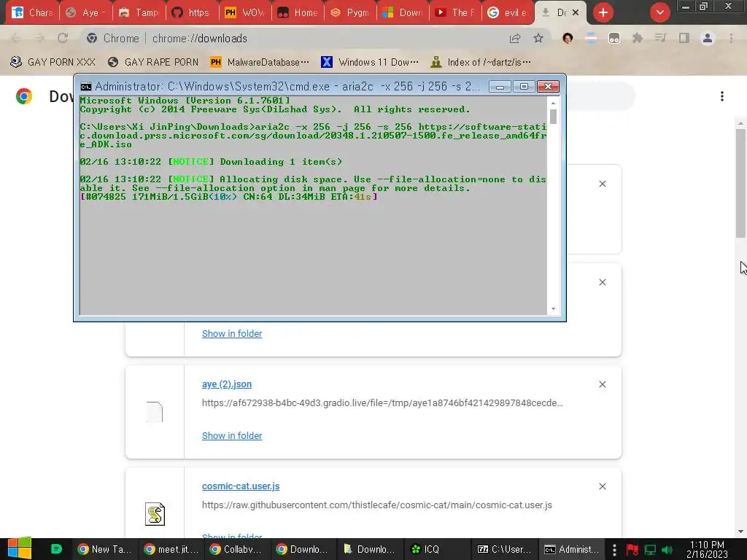Switch to the Chara tab
The image size is (747, 560).
coord(32,12)
